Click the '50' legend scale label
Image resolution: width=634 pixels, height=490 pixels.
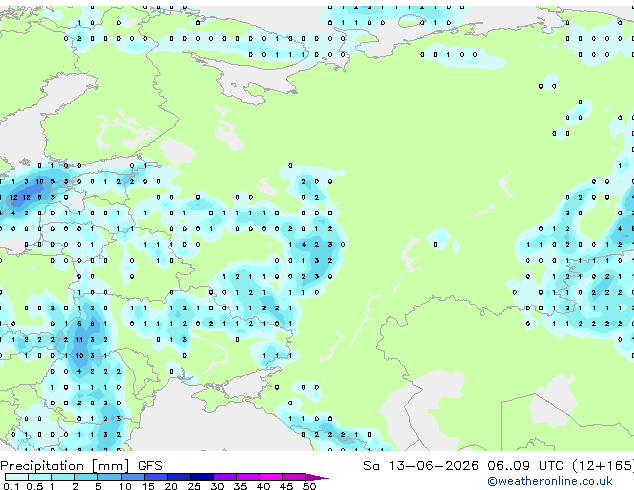coord(309,486)
